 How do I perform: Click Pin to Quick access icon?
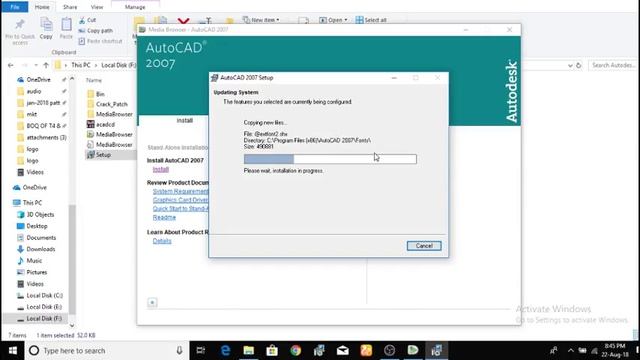tap(20, 31)
